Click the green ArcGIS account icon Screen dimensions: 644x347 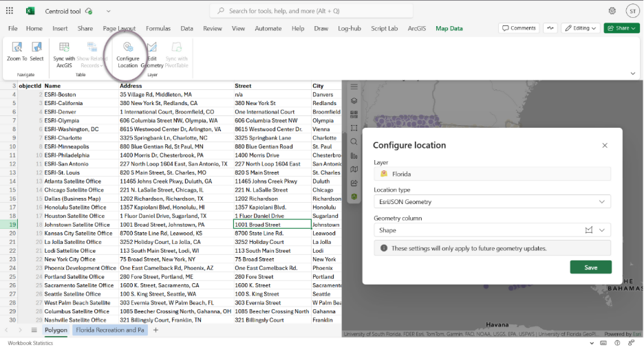click(354, 197)
